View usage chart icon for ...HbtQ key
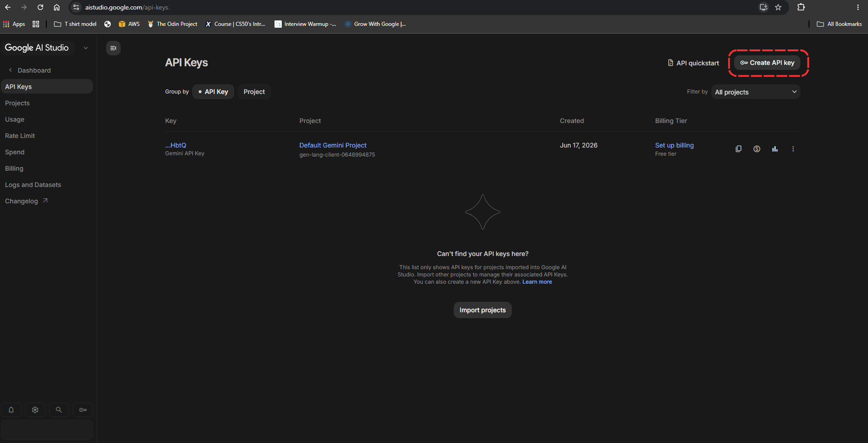The image size is (868, 443). click(x=775, y=149)
